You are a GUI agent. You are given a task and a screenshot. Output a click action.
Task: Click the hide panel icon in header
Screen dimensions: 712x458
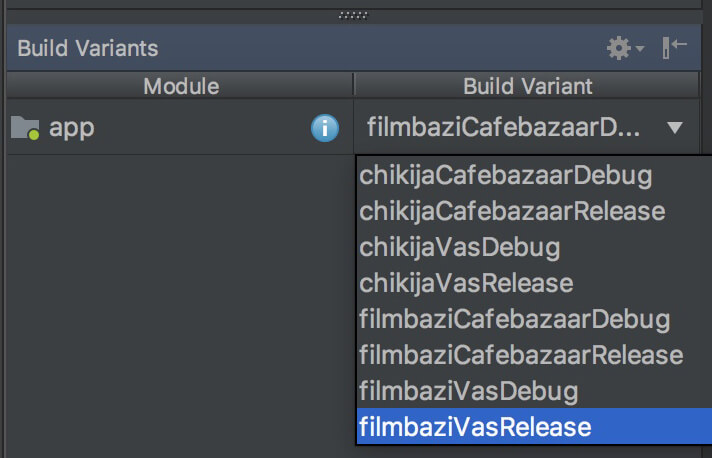[674, 48]
